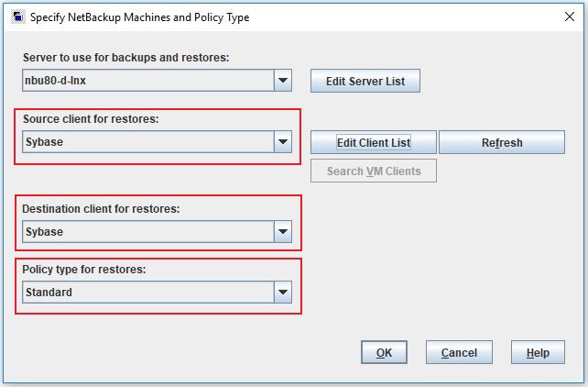Refresh the client list
The width and height of the screenshot is (588, 387).
(501, 142)
